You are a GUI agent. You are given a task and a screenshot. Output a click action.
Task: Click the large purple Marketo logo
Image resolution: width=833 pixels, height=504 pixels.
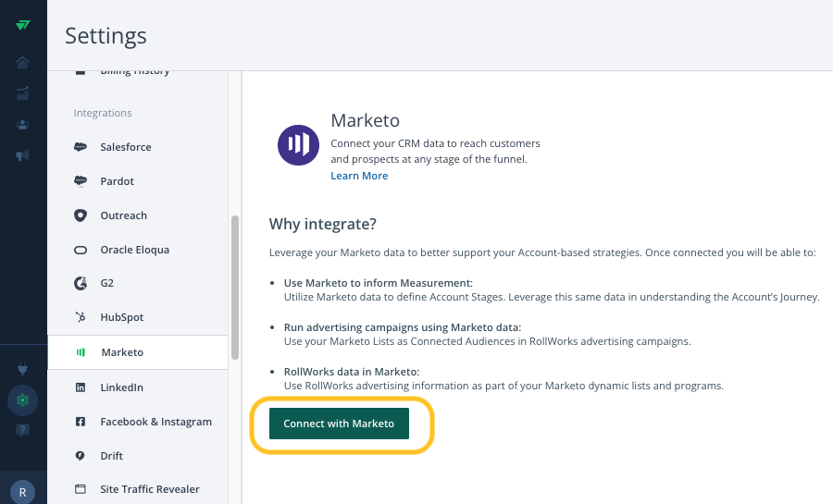click(298, 145)
